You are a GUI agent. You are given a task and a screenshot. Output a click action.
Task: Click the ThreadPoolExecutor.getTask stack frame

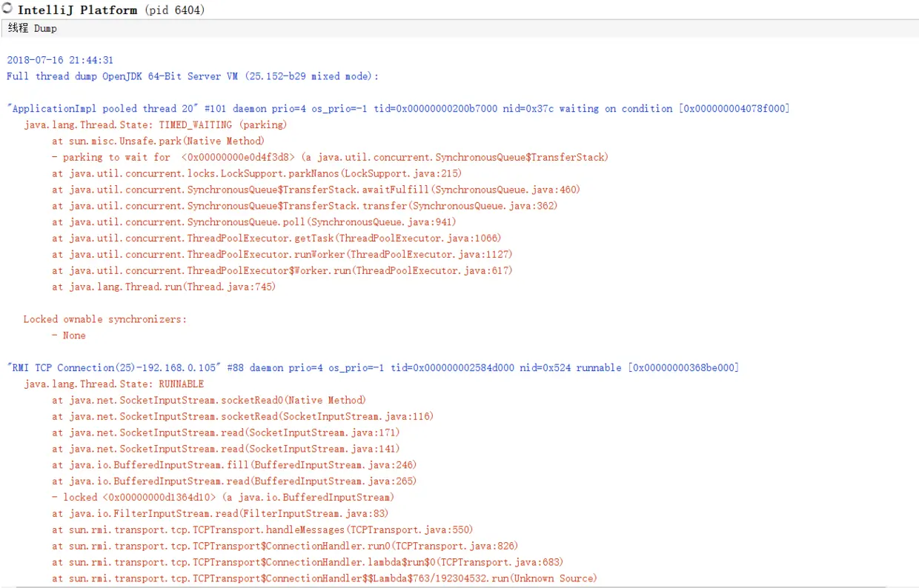click(276, 238)
